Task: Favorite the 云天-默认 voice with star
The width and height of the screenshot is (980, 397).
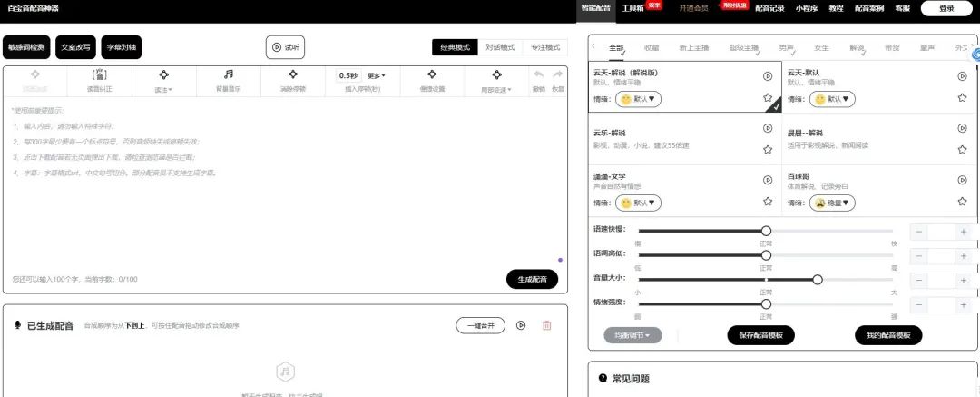Action: (x=963, y=98)
